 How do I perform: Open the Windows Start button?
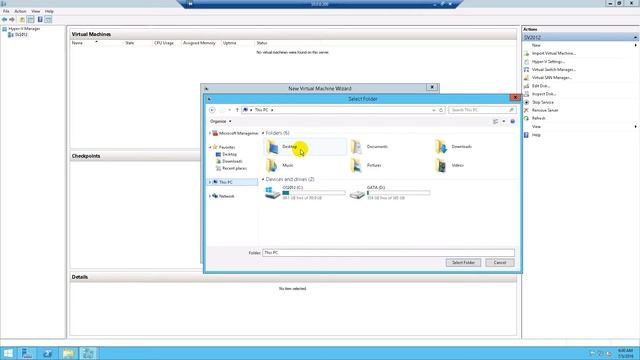coord(8,353)
